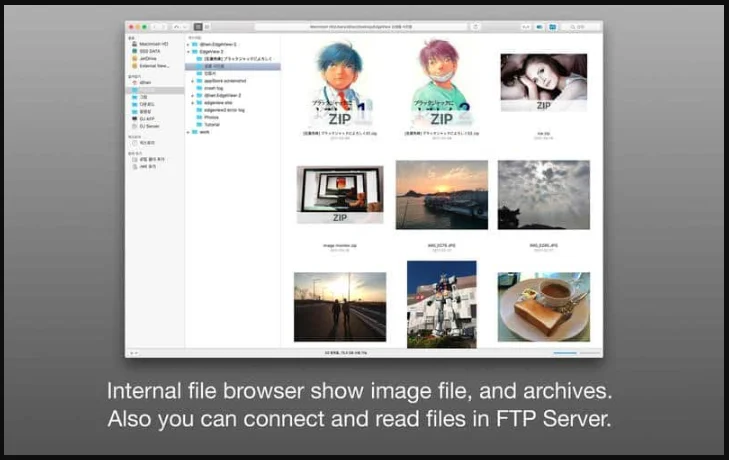The image size is (729, 460).
Task: Open the Gundam robot statue photo
Action: coord(442,304)
